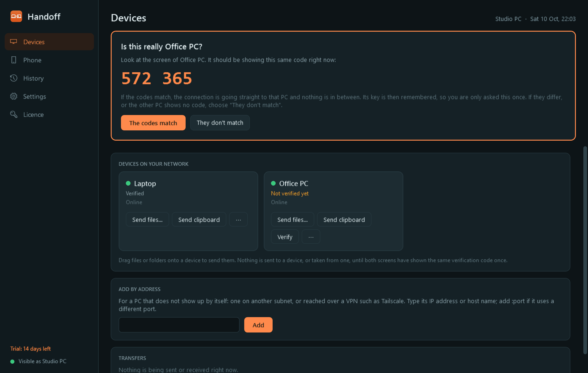Open the Devices section
The width and height of the screenshot is (588, 373).
point(49,42)
